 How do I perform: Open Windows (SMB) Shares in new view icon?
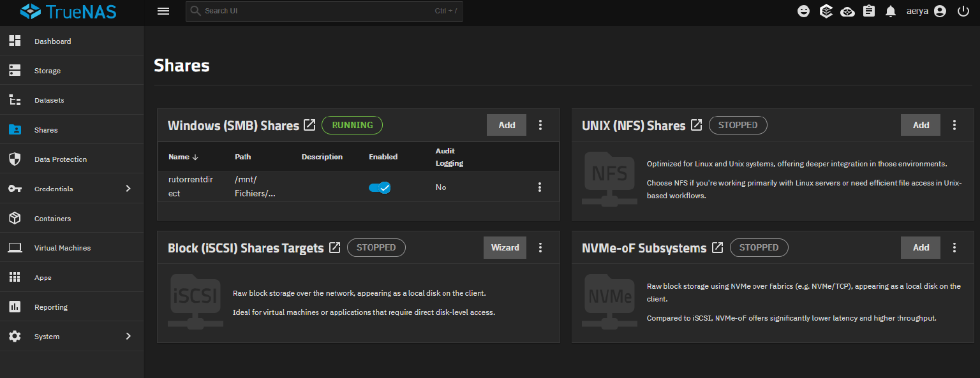[309, 125]
